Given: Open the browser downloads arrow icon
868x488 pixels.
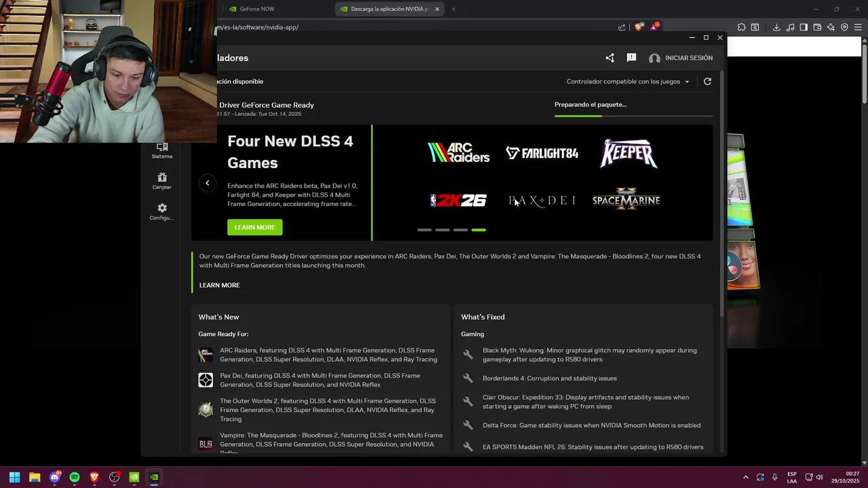Looking at the screenshot, I should pyautogui.click(x=776, y=27).
